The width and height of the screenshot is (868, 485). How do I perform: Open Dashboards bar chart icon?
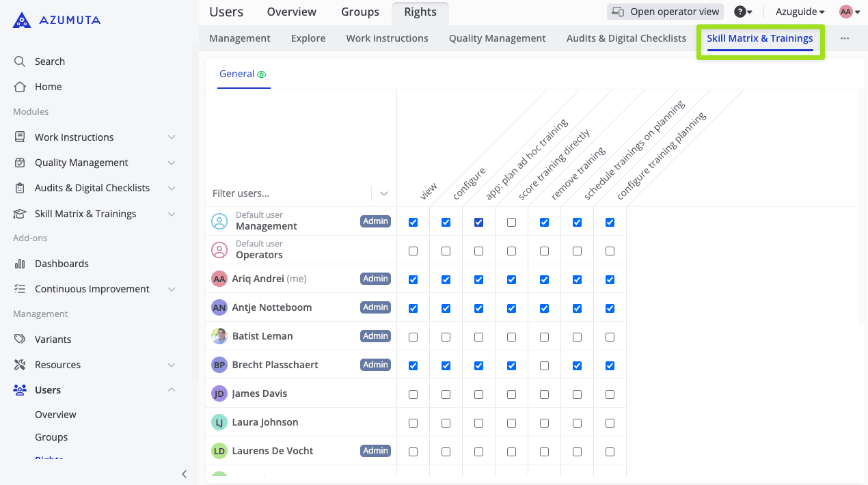(20, 264)
